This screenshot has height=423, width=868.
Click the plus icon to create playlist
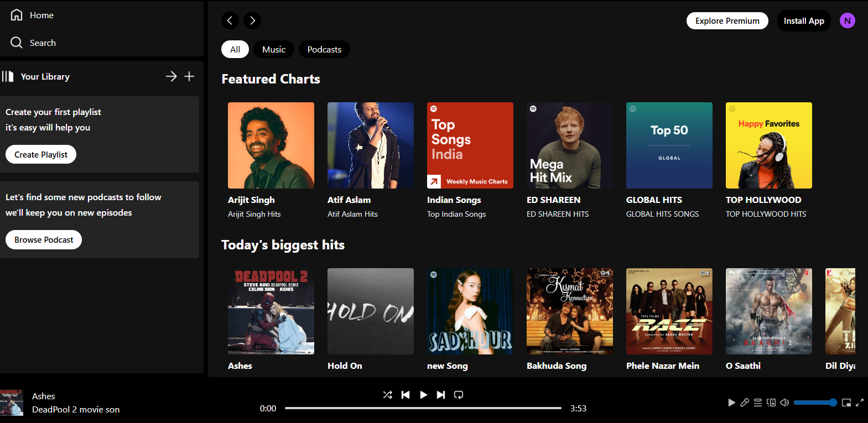[189, 76]
